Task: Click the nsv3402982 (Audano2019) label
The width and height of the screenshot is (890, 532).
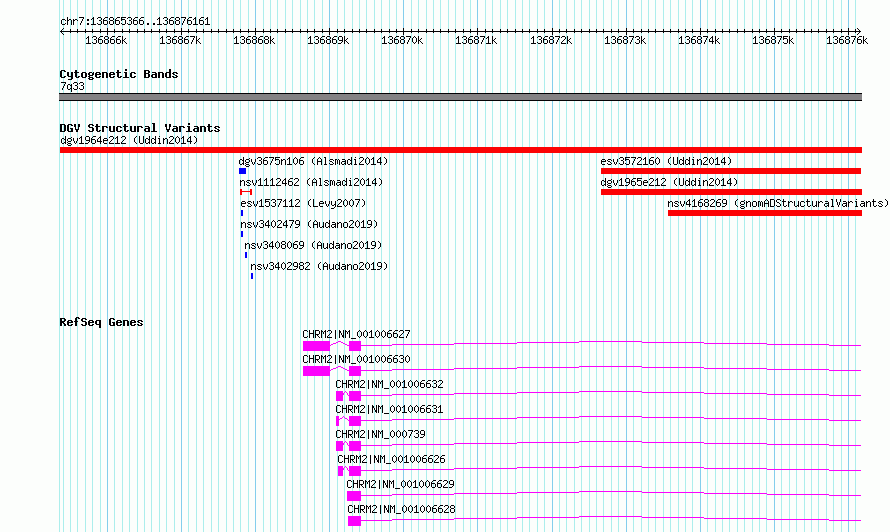Action: click(x=319, y=266)
